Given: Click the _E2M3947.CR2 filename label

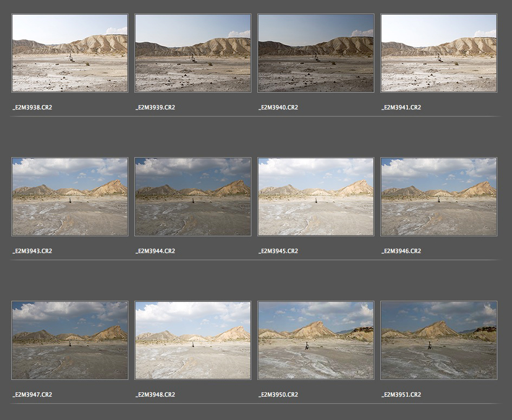Looking at the screenshot, I should [x=33, y=395].
